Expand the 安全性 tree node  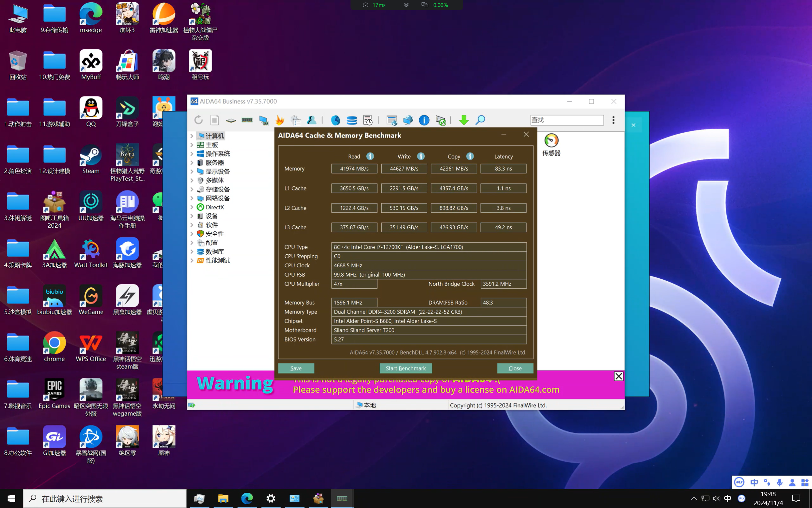pos(192,233)
